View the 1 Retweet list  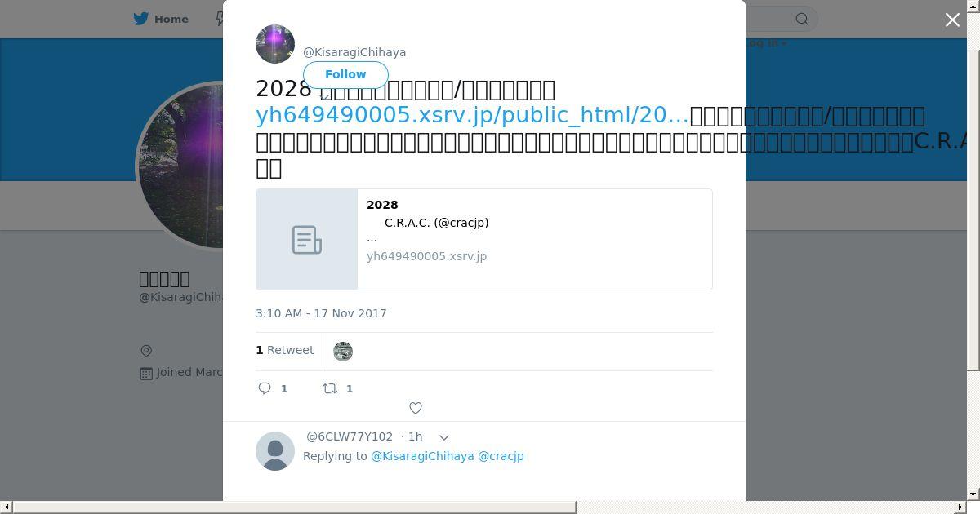285,350
